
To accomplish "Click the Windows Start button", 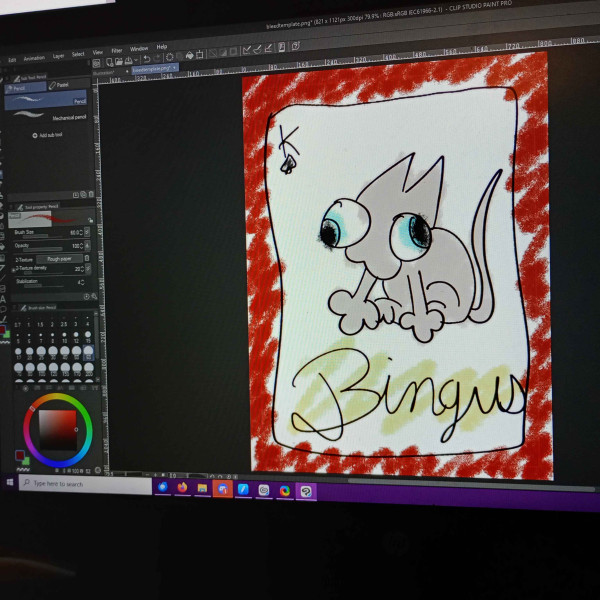I will (x=10, y=482).
